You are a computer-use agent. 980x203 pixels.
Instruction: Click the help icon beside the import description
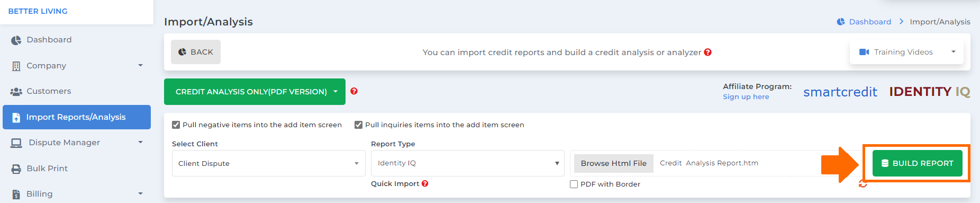tap(707, 52)
